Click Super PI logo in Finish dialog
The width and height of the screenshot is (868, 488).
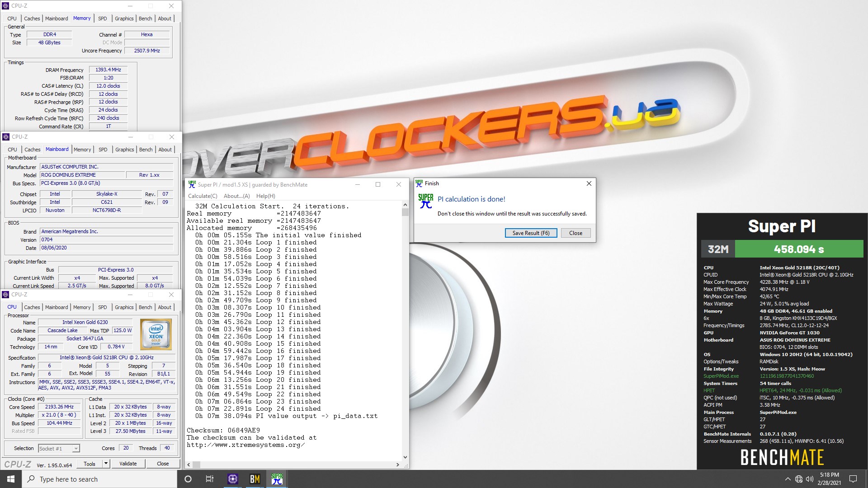click(425, 201)
